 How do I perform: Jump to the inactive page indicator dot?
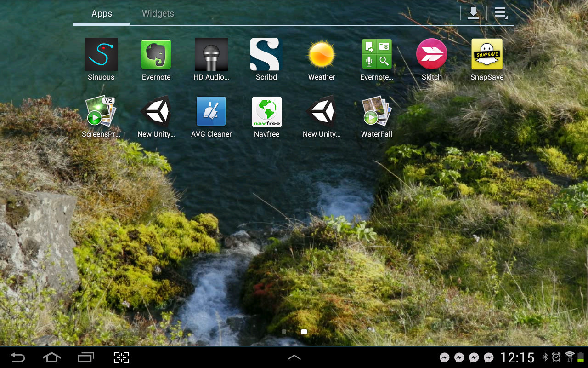click(284, 332)
